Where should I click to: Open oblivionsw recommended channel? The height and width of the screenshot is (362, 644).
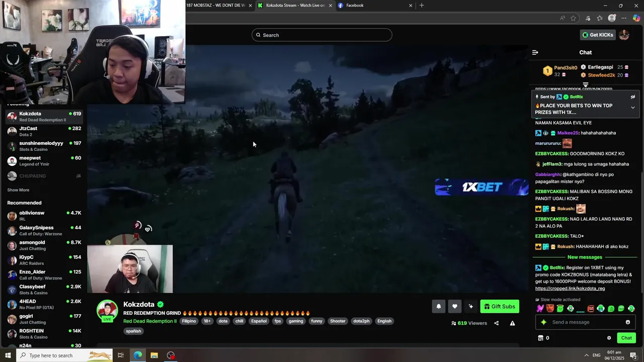tap(44, 216)
